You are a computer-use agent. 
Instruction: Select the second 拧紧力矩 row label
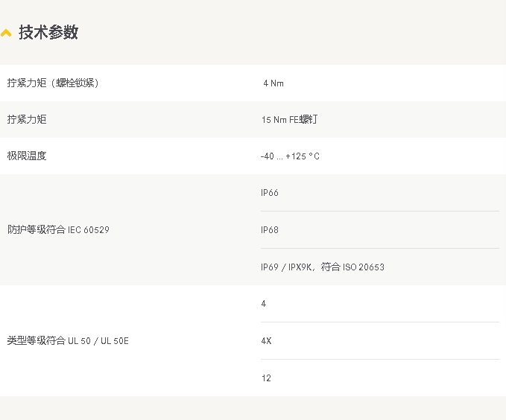(x=27, y=119)
